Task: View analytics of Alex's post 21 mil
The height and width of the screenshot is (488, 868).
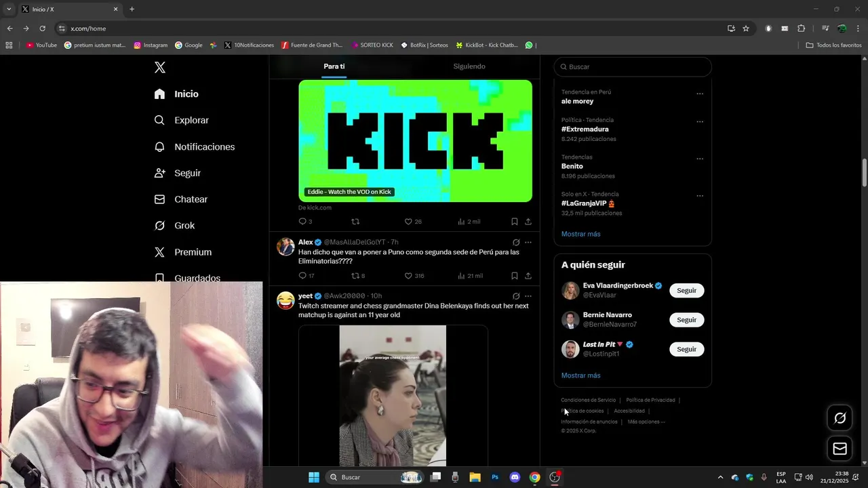Action: [x=470, y=276]
